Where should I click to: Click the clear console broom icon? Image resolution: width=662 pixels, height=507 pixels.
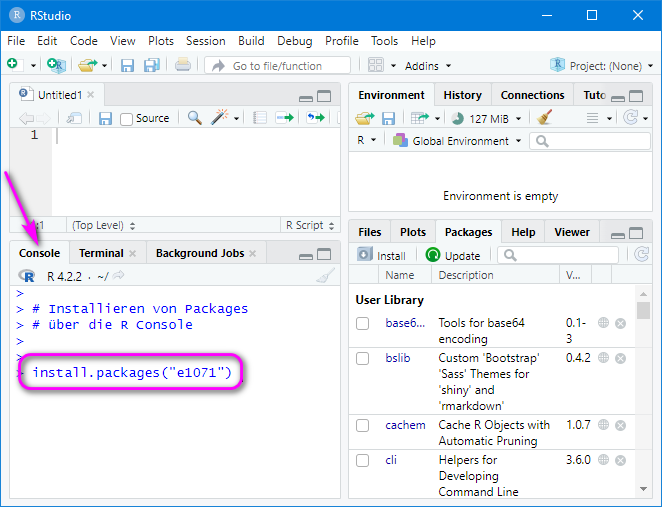click(326, 276)
